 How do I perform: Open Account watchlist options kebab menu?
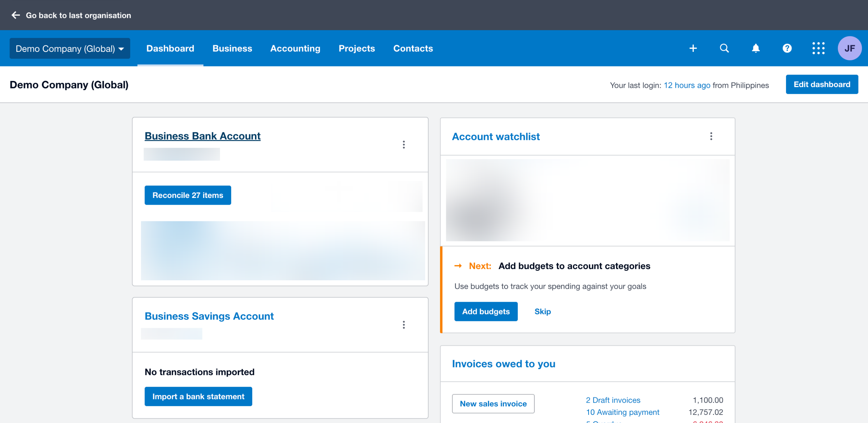711,136
